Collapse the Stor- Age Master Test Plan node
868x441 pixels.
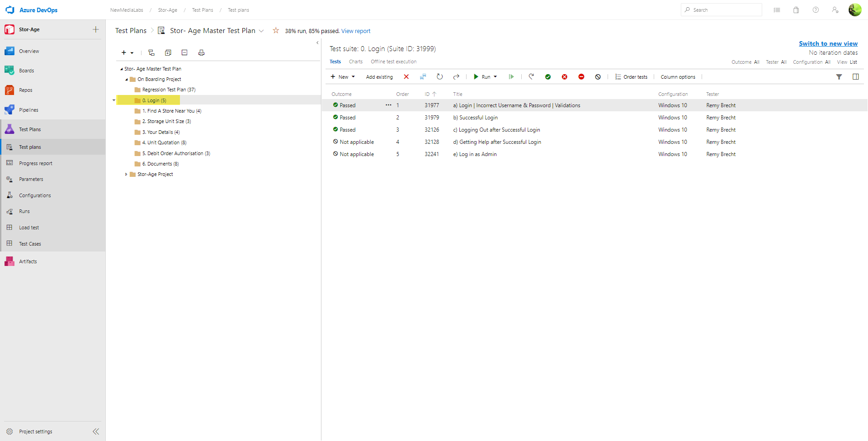[x=121, y=69]
